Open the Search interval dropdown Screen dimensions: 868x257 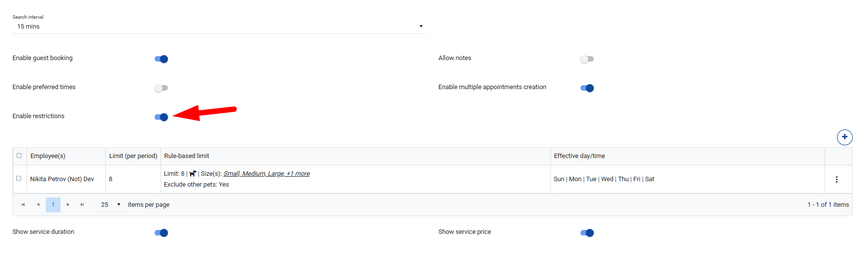pos(219,27)
